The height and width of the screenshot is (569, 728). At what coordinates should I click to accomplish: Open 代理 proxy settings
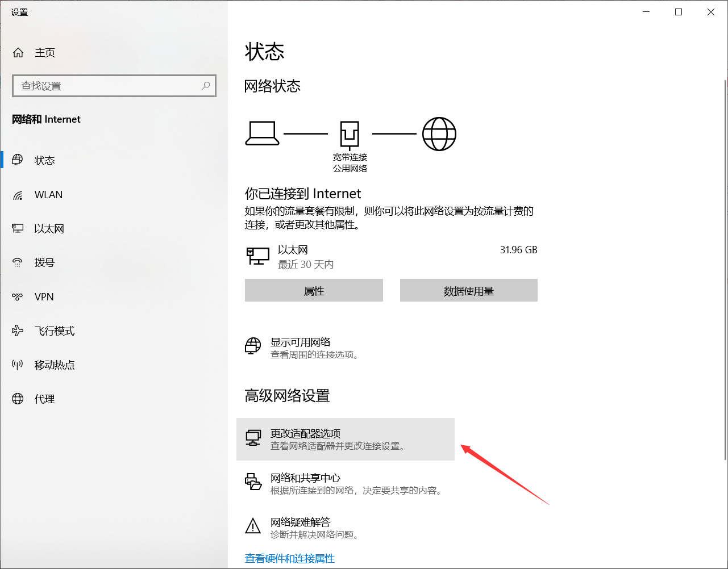pyautogui.click(x=114, y=399)
